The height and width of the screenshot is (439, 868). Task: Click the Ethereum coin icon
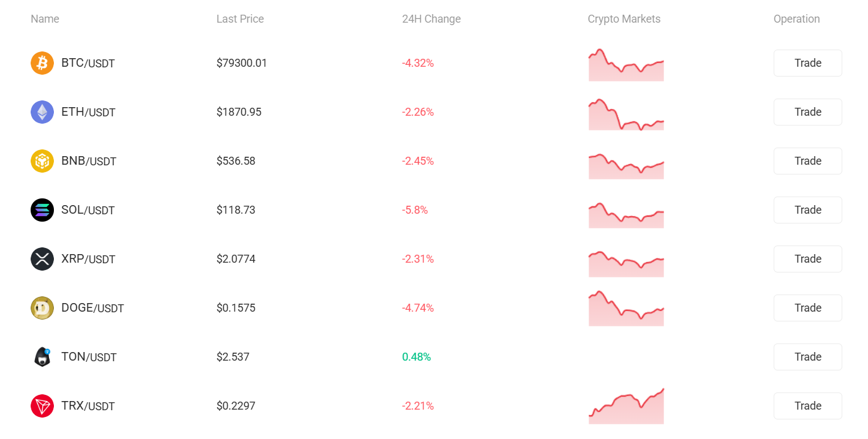(42, 112)
